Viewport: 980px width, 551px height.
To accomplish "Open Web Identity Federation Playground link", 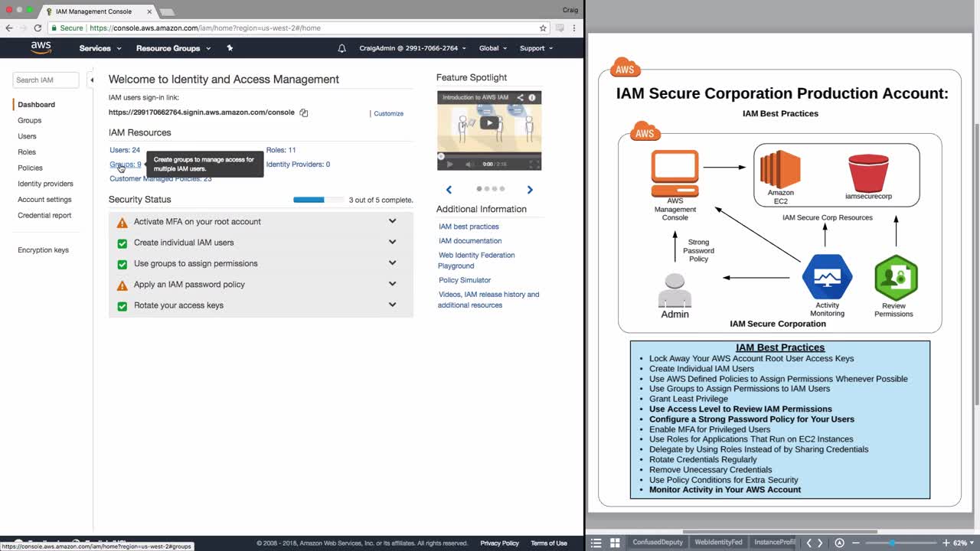I will click(x=476, y=260).
